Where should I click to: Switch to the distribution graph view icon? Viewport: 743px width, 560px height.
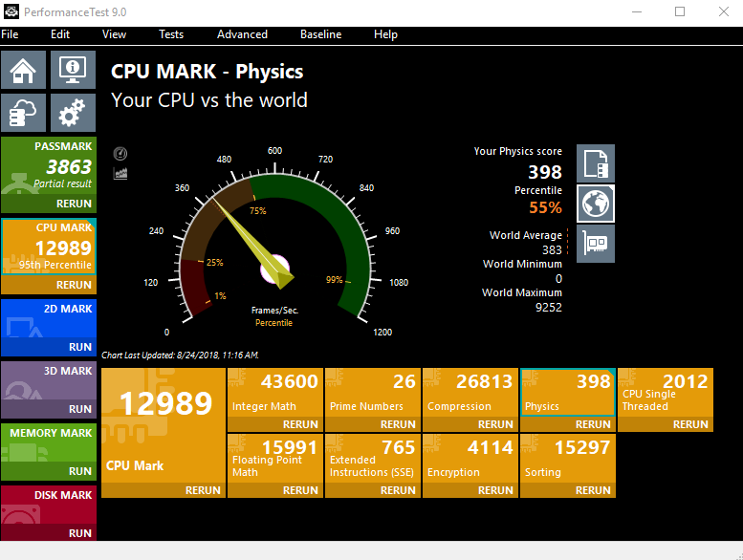(x=120, y=173)
